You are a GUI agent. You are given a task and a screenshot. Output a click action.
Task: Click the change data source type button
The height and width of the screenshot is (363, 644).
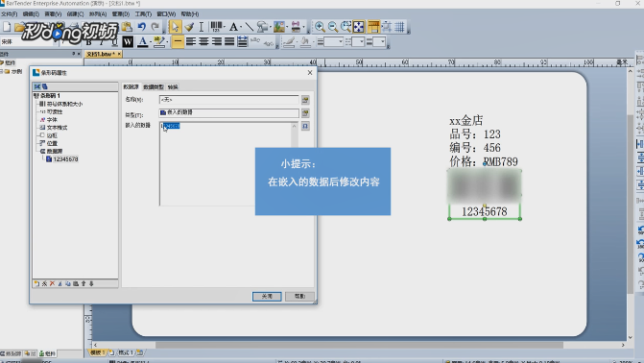305,113
